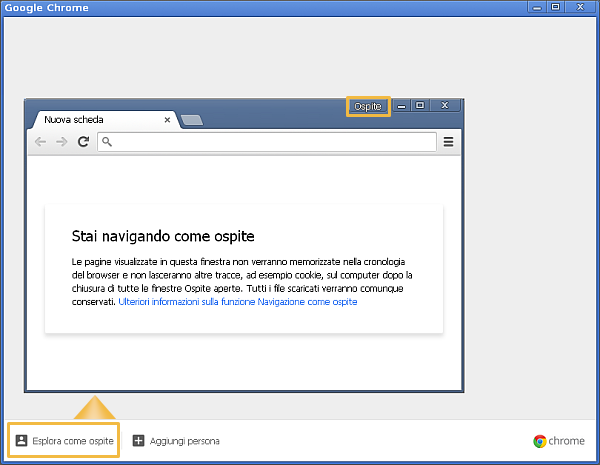Click Aggiungi persona
Screen dimensions: 600x465
176,441
